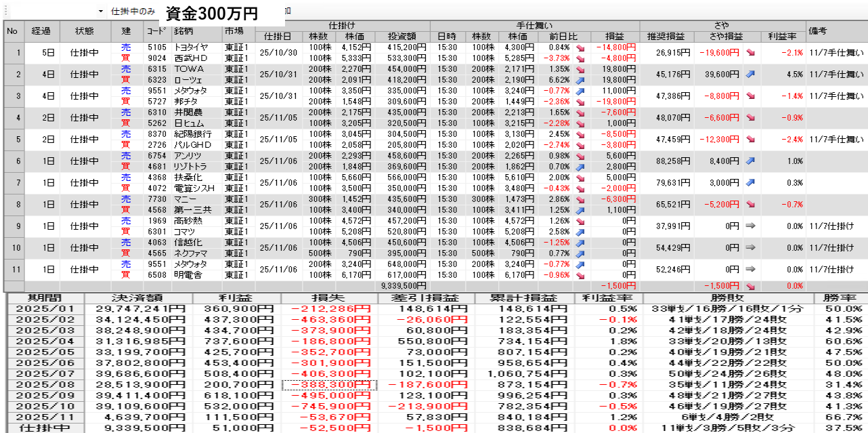Select row number 5 in No column

click(x=13, y=139)
